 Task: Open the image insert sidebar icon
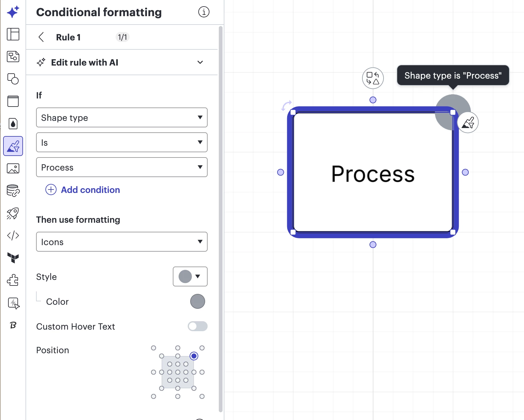pyautogui.click(x=13, y=168)
